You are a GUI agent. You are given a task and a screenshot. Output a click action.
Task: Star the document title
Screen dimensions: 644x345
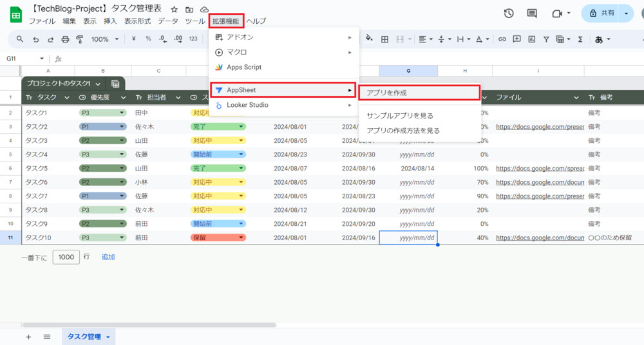[x=174, y=10]
